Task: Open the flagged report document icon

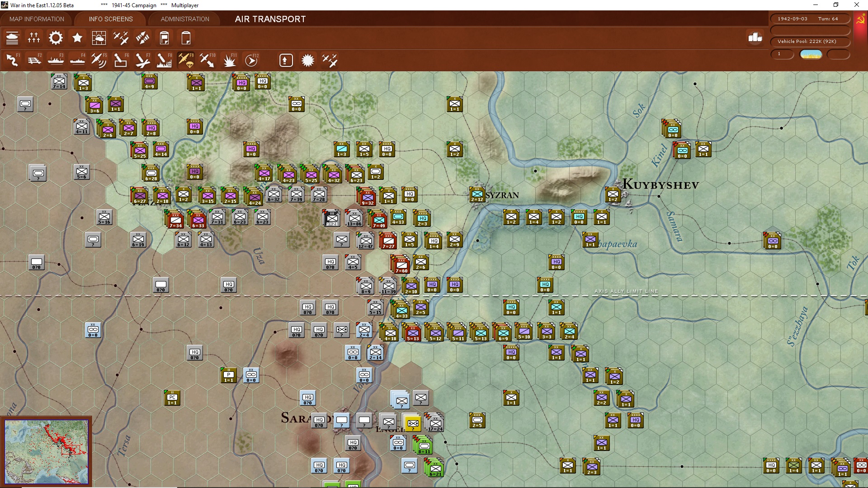Action: pos(164,38)
